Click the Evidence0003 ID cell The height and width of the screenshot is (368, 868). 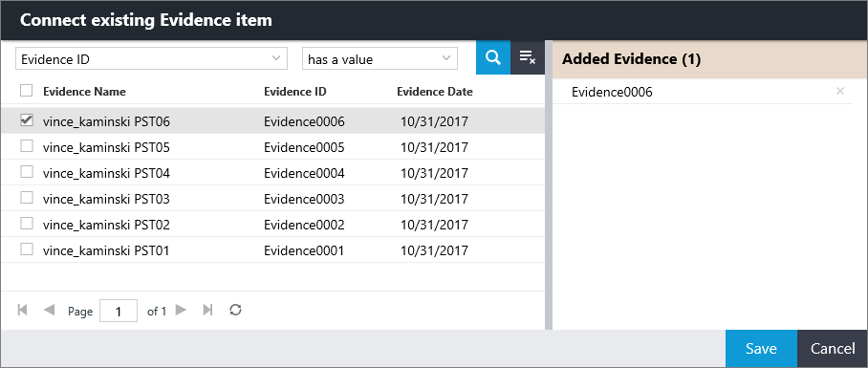pos(304,199)
